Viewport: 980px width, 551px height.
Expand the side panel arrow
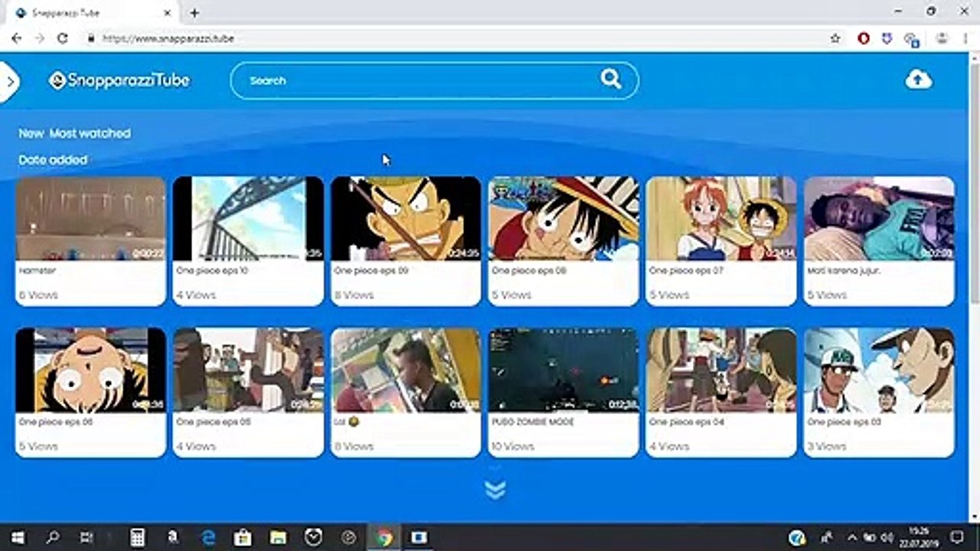click(8, 81)
